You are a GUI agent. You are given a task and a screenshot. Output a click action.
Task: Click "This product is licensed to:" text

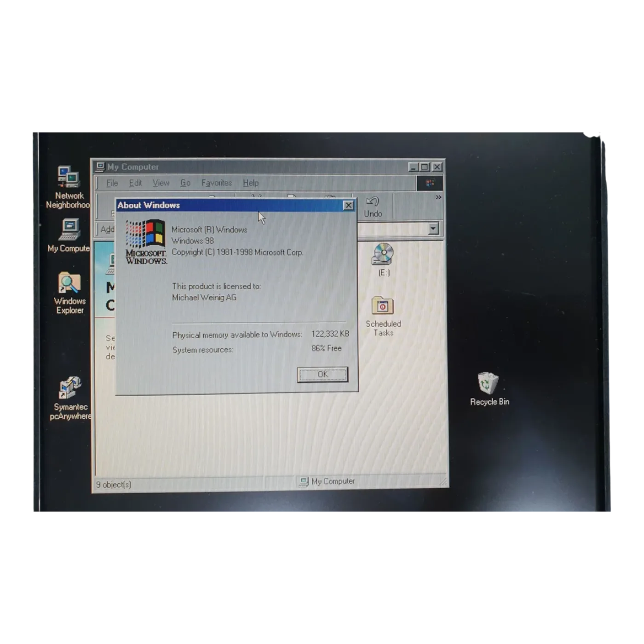click(216, 286)
